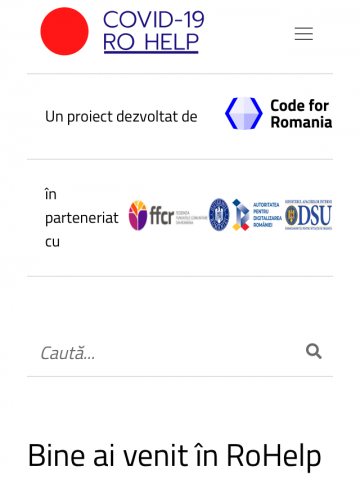
Task: Select the ffcr wordmark text
Action: pos(162,216)
